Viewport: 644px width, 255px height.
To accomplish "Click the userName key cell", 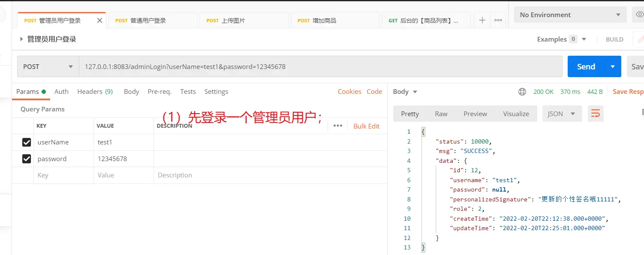I will [63, 142].
